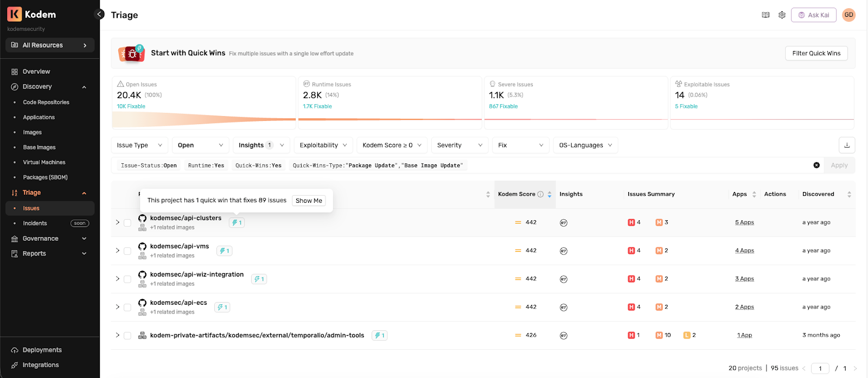
Task: Click the Apply button
Action: coord(839,165)
